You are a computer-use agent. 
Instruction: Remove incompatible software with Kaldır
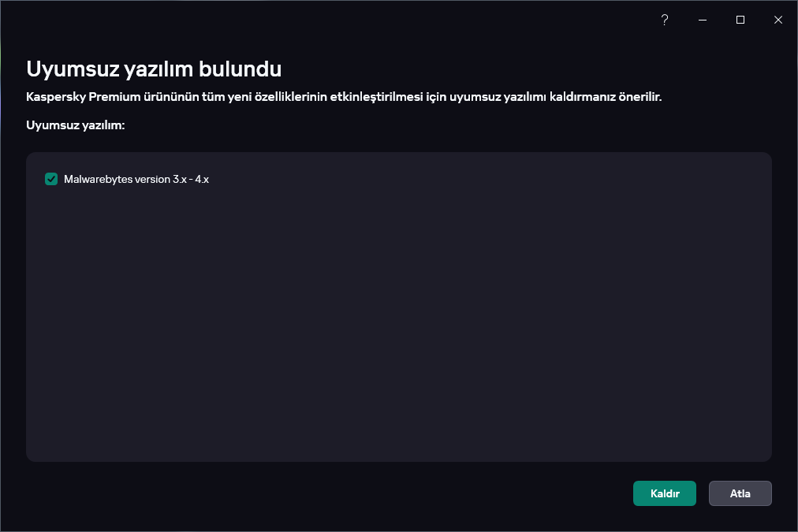[664, 493]
